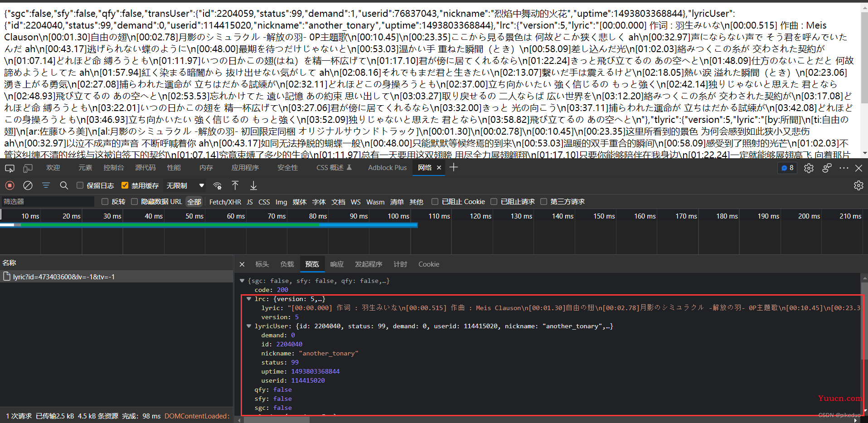Toggle device emulation icon

[28, 168]
